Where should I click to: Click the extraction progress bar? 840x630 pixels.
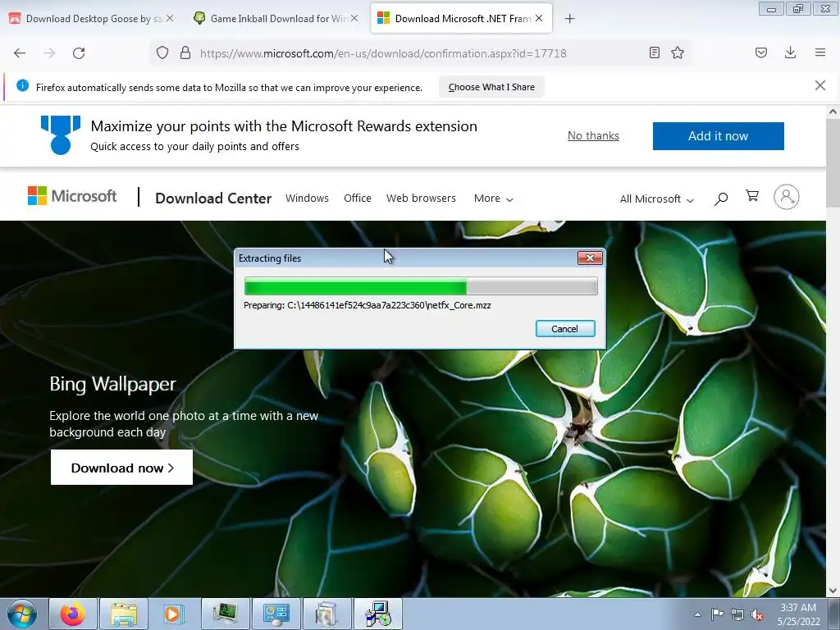pos(421,286)
